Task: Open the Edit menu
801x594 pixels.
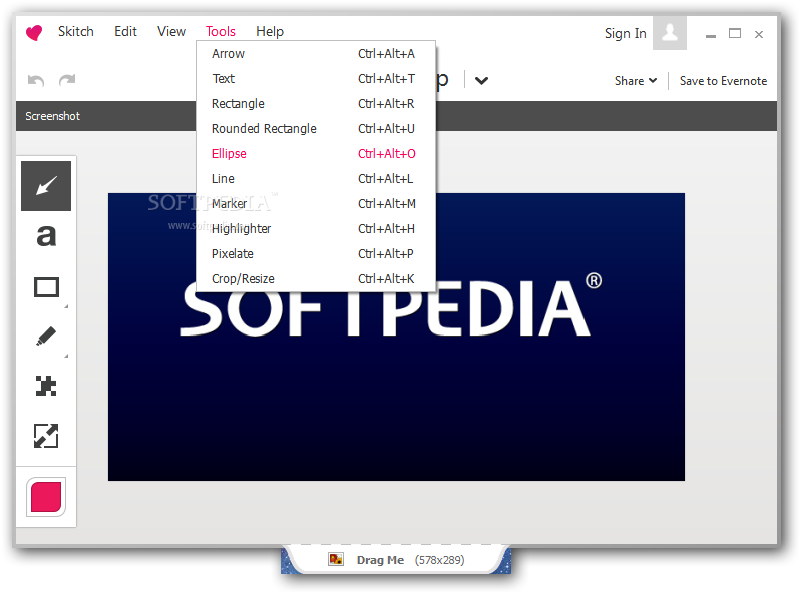Action: click(125, 32)
